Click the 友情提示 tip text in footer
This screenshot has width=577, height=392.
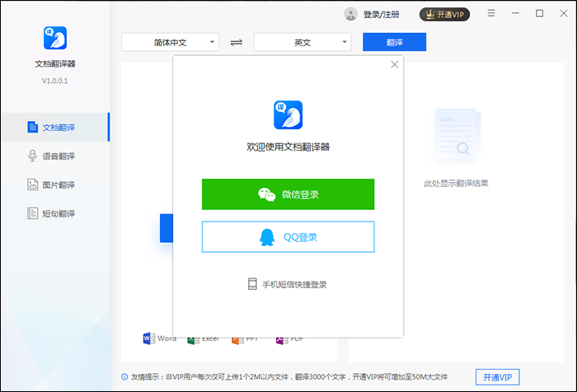point(289,377)
